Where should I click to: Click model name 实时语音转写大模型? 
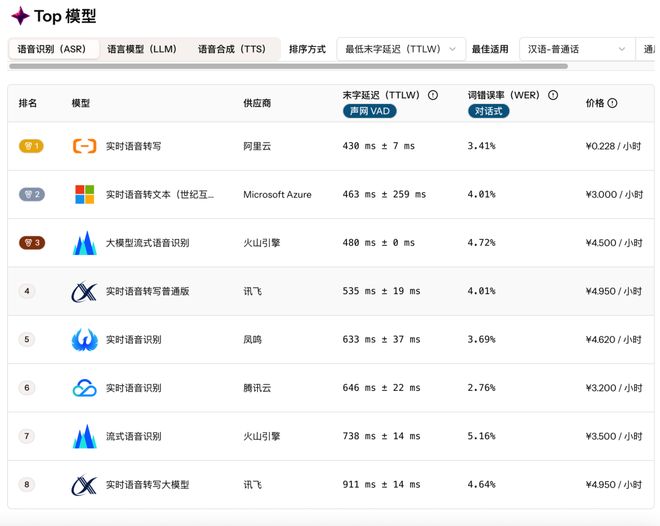click(147, 485)
